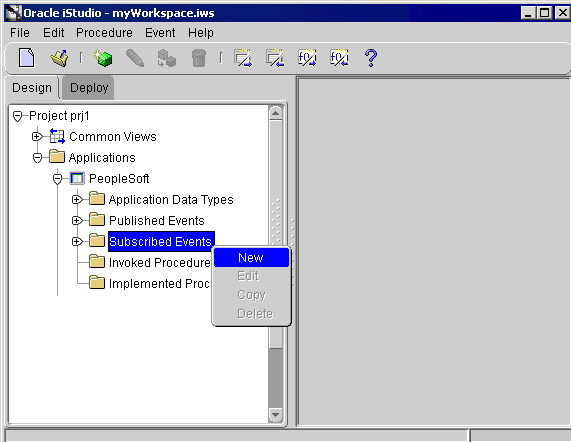The height and width of the screenshot is (442, 571).
Task: Switch to the Design tab
Action: (x=32, y=88)
